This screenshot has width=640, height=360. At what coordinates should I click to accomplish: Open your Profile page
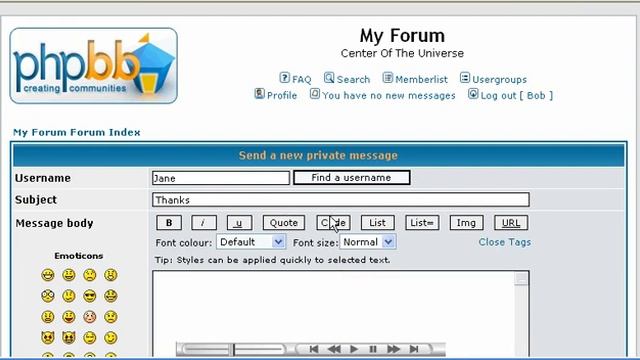pos(276,95)
